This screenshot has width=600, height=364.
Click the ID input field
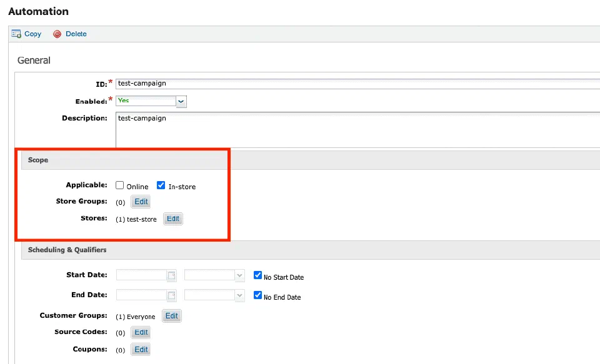pos(357,84)
